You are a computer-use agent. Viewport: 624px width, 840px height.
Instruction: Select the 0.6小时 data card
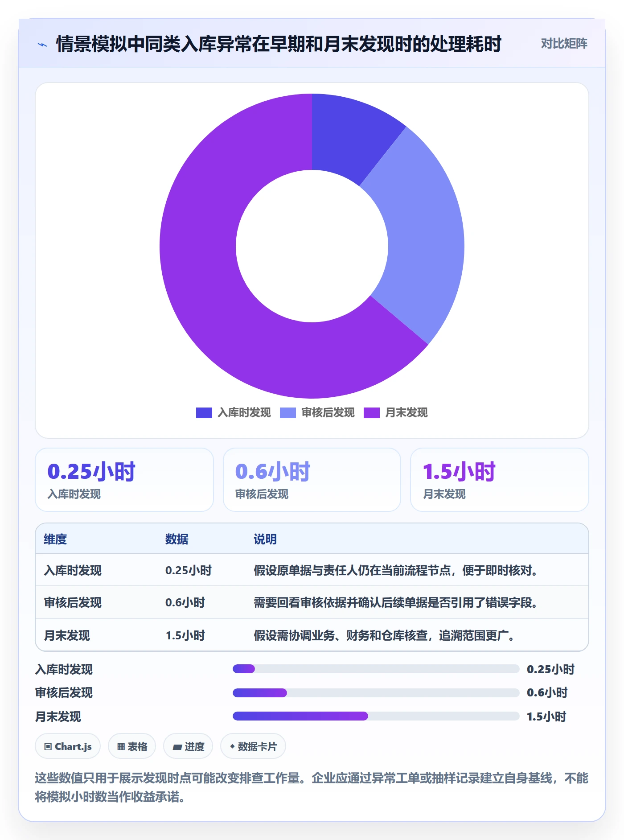pos(312,480)
